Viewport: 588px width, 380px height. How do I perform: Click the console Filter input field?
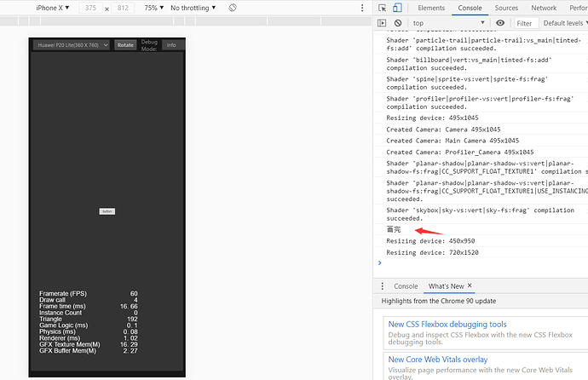527,23
